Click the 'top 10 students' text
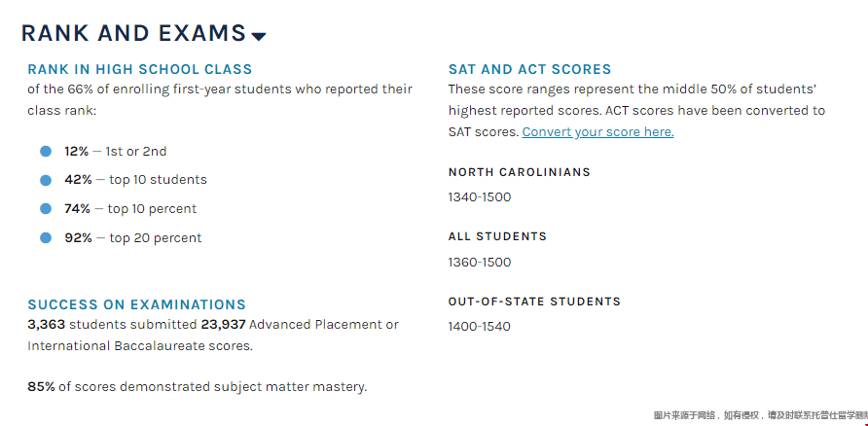 [158, 180]
